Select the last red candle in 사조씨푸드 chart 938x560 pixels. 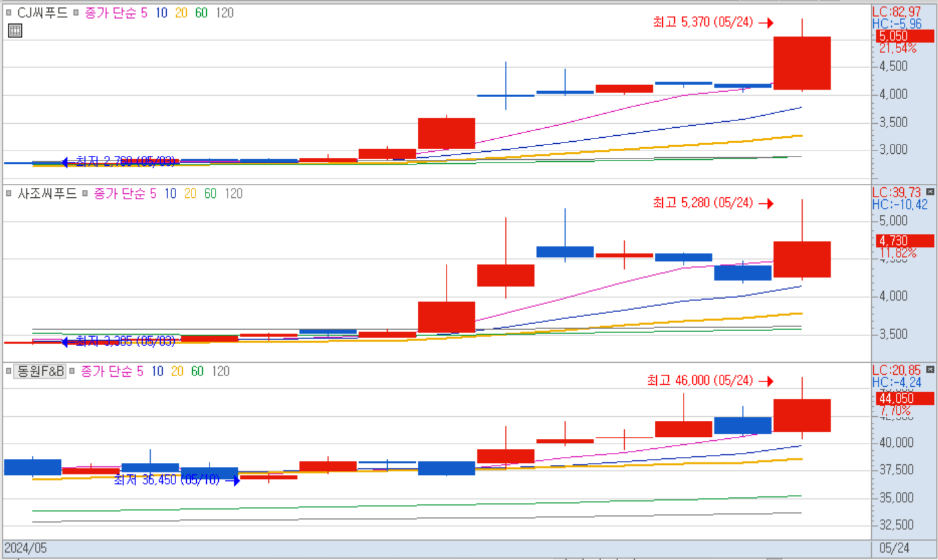(802, 260)
